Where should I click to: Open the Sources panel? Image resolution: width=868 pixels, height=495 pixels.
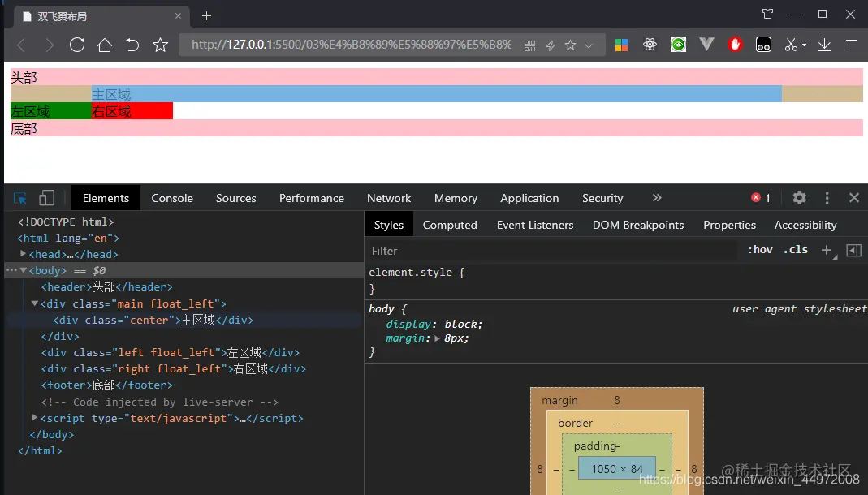[235, 198]
